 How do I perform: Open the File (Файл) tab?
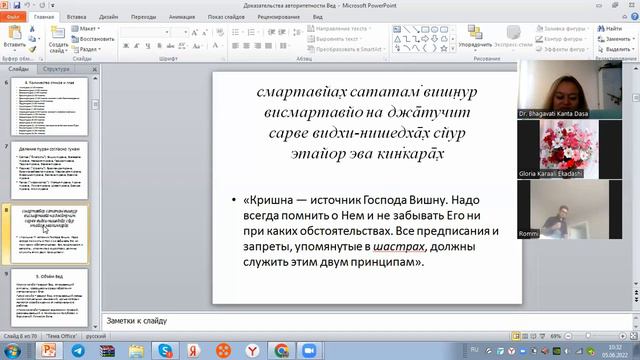13,17
